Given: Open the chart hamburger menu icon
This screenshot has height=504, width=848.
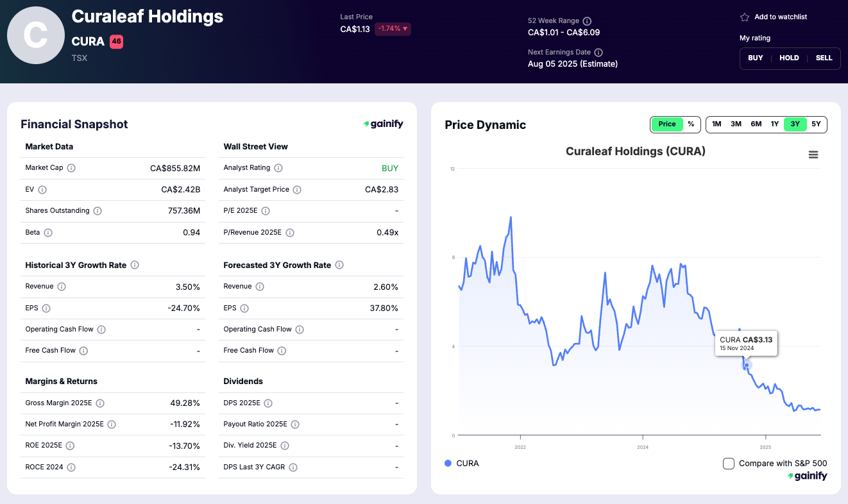Looking at the screenshot, I should click(813, 155).
